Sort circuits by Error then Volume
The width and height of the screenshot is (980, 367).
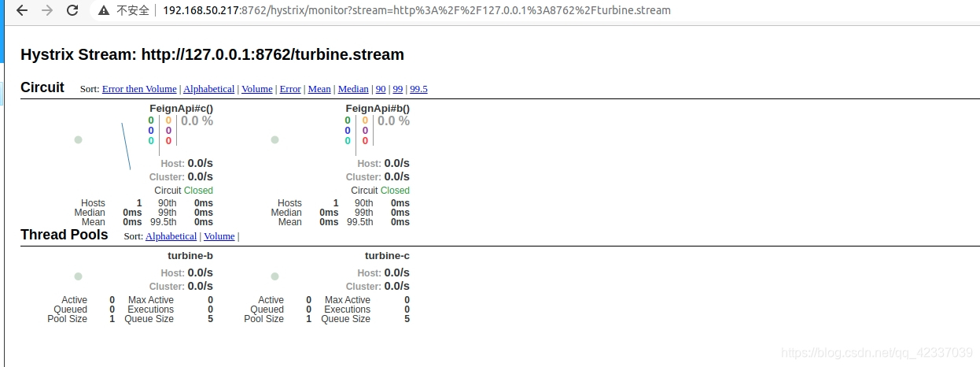139,89
